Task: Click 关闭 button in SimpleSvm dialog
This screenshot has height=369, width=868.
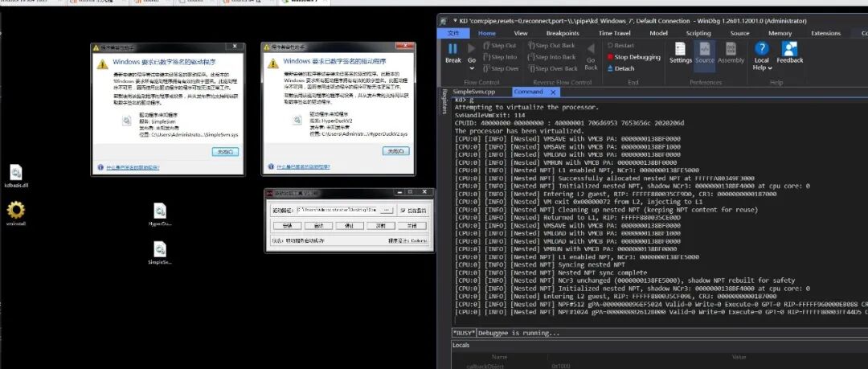Action: pyautogui.click(x=225, y=151)
